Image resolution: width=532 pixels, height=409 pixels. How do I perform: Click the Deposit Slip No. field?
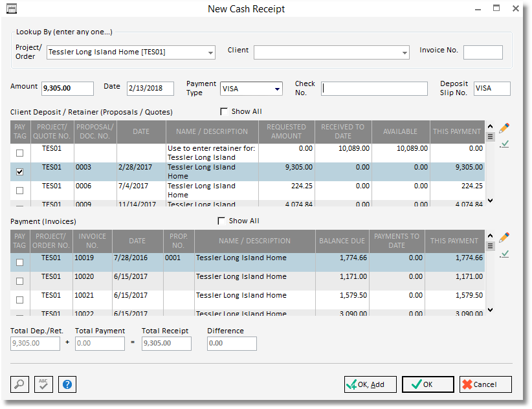point(492,89)
